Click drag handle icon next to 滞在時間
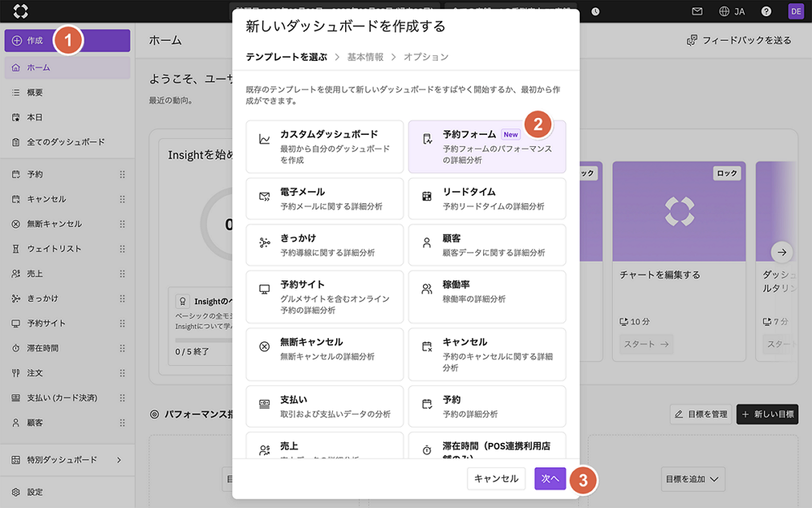Viewport: 812px width, 508px height. (x=123, y=349)
